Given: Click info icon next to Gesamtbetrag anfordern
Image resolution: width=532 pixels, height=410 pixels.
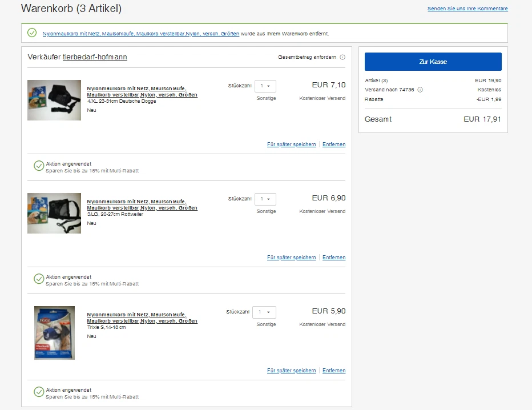Looking at the screenshot, I should point(342,57).
